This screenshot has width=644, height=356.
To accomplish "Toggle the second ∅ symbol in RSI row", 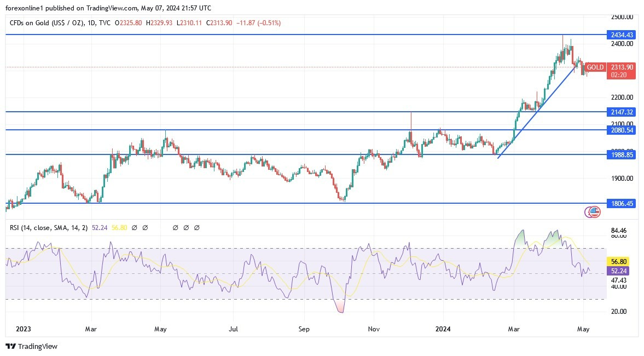I will [x=145, y=227].
